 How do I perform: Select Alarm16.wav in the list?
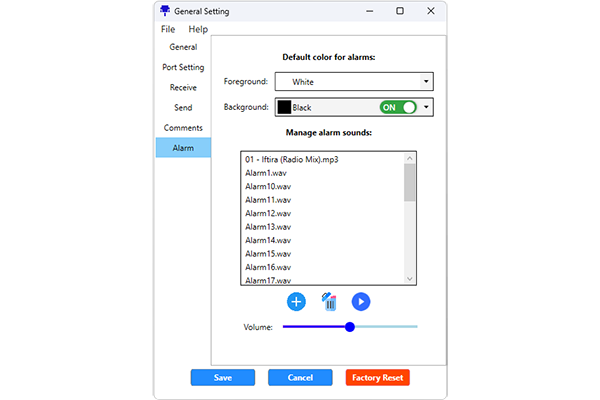click(x=323, y=267)
